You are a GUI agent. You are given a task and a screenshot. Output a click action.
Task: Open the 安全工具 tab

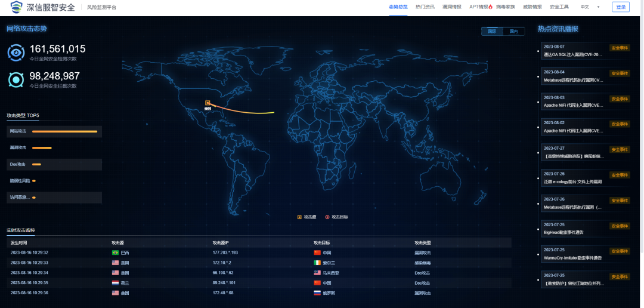[559, 7]
